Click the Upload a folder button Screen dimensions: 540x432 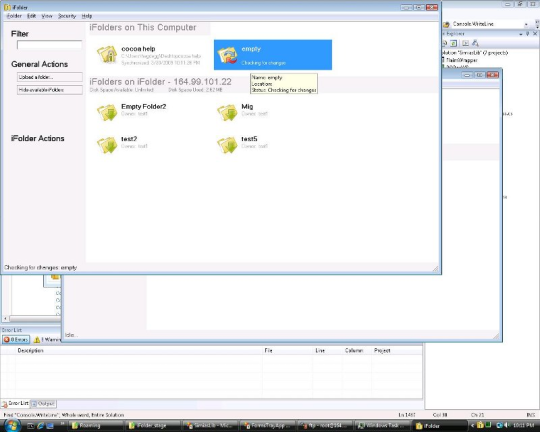50,77
